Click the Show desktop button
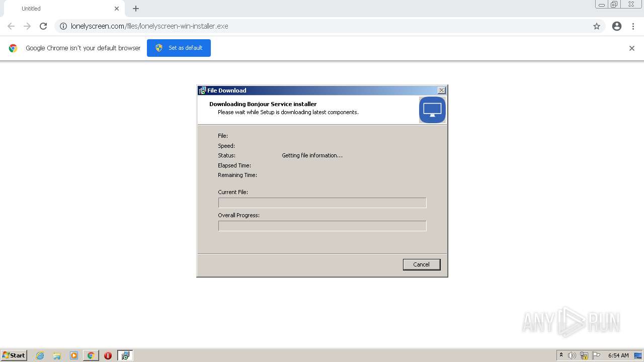The width and height of the screenshot is (644, 362). [x=638, y=355]
